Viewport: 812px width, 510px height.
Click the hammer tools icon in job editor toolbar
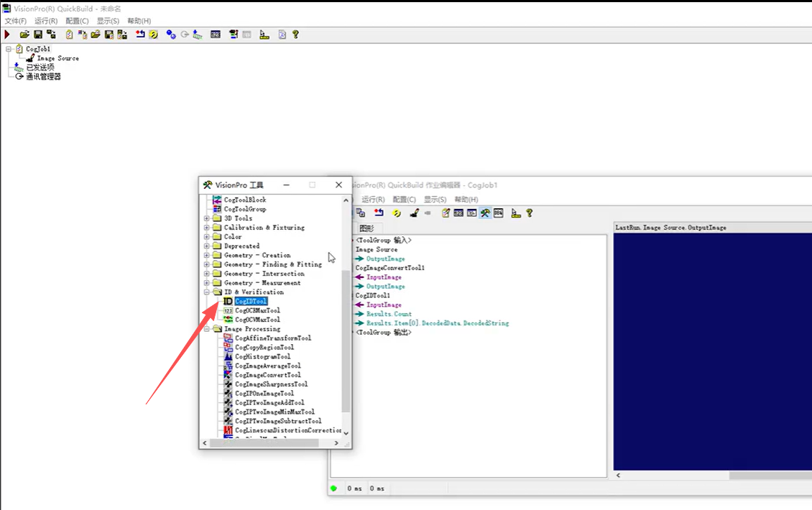485,213
